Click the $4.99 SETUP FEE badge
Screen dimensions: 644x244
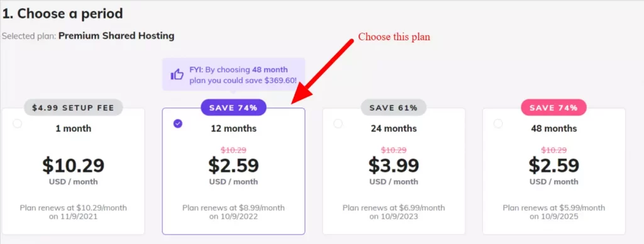coord(73,108)
